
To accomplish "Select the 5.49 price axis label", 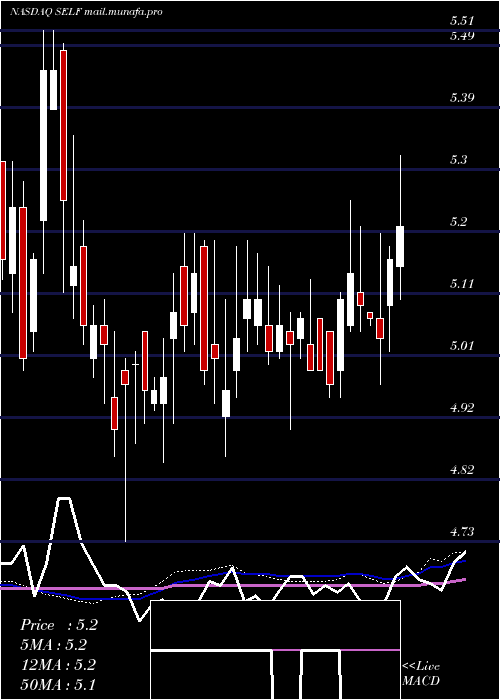I will point(462,36).
